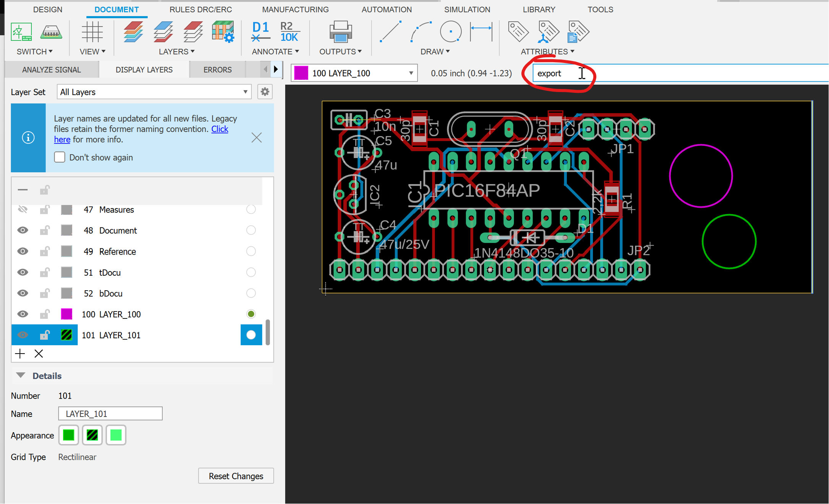The width and height of the screenshot is (829, 504).
Task: Switch to the AUTOMATION tab
Action: (387, 10)
